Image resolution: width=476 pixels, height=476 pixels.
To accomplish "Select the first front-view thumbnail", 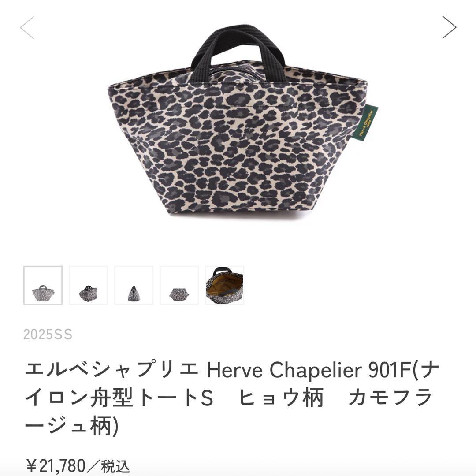I will click(43, 285).
